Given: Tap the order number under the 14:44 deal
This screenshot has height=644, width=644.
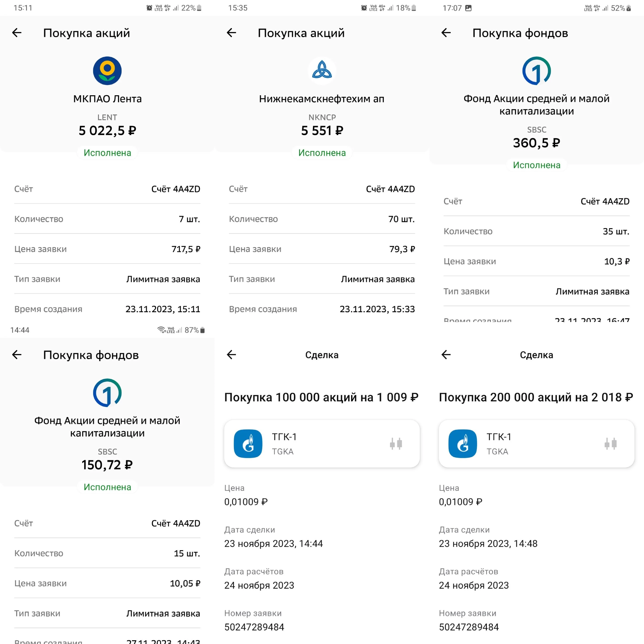Looking at the screenshot, I should tap(254, 627).
